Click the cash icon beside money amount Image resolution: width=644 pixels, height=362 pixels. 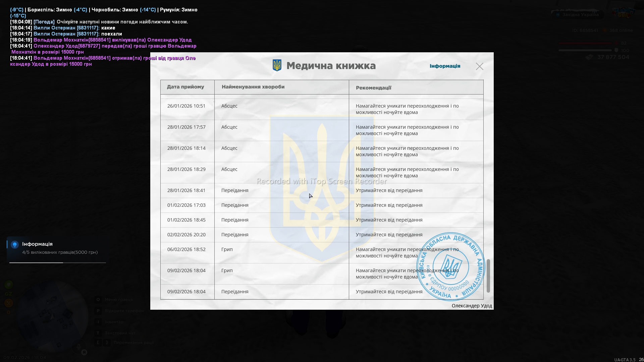tap(589, 57)
